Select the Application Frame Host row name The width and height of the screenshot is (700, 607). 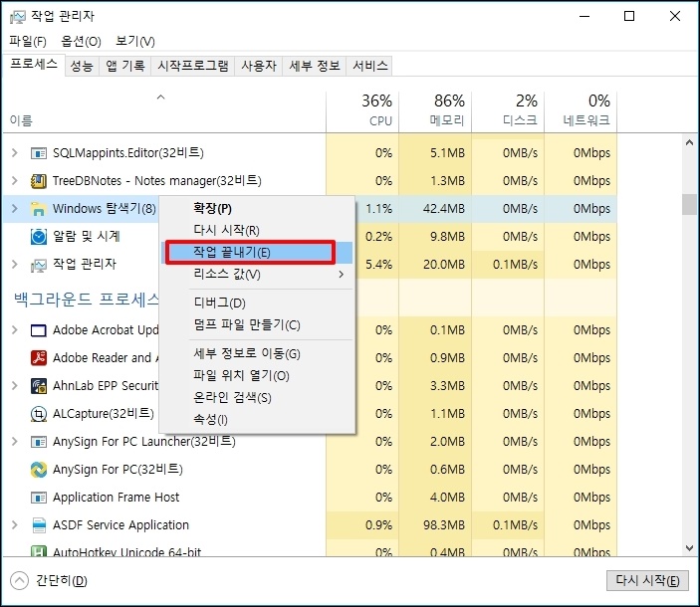point(117,498)
